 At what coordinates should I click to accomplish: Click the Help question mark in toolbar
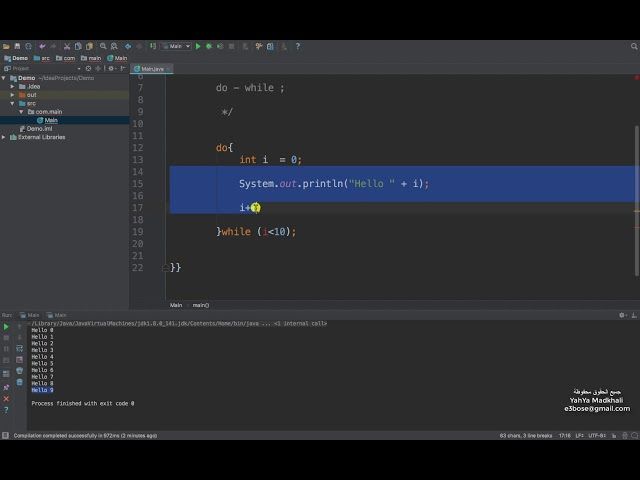coord(298,47)
